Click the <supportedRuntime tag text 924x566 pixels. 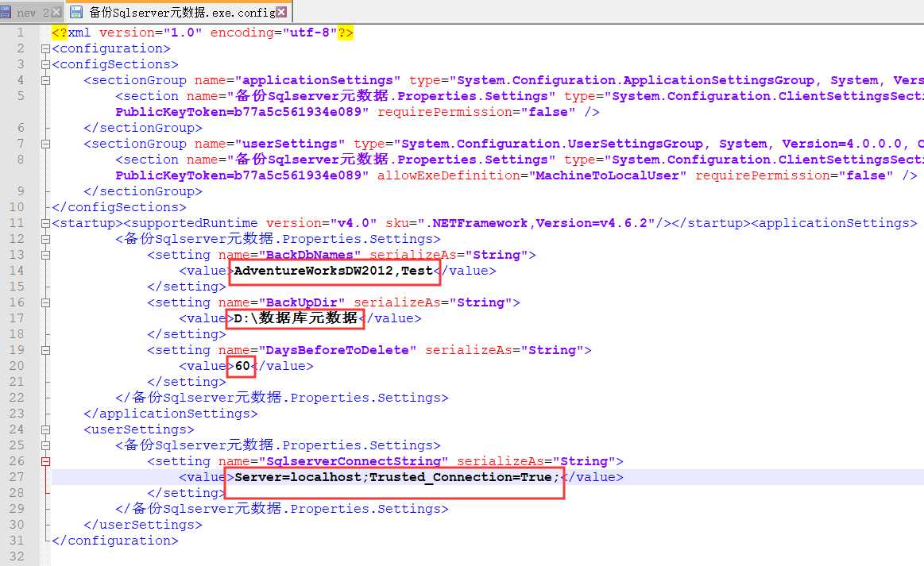[x=191, y=223]
